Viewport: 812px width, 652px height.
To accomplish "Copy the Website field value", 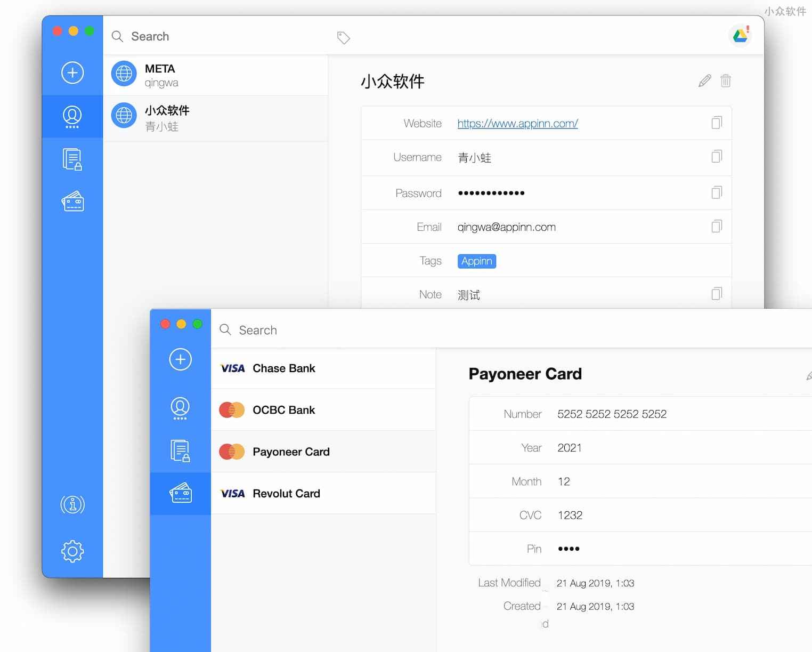I will (x=717, y=123).
